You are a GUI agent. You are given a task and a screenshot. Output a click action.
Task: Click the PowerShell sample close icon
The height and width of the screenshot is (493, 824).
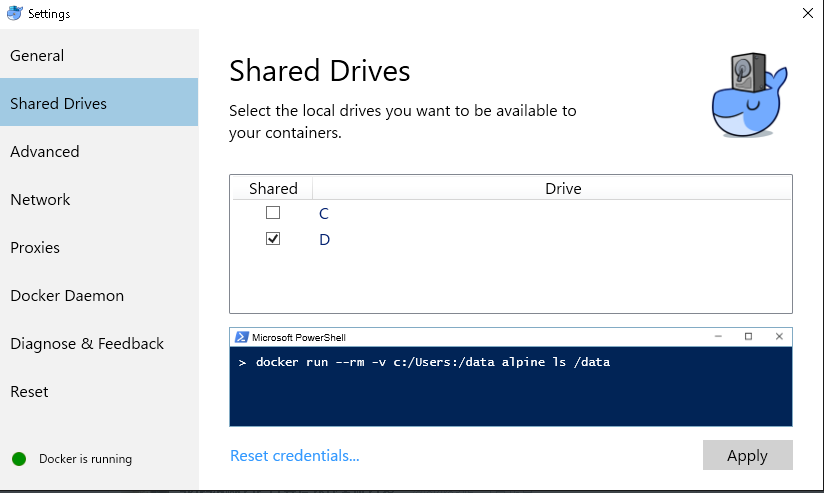pyautogui.click(x=778, y=337)
